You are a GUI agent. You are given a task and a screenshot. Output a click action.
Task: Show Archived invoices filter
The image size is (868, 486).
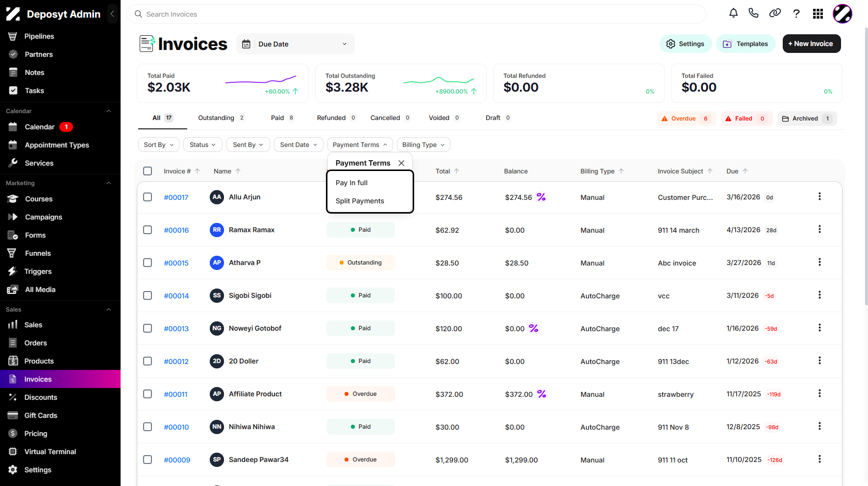(x=807, y=119)
